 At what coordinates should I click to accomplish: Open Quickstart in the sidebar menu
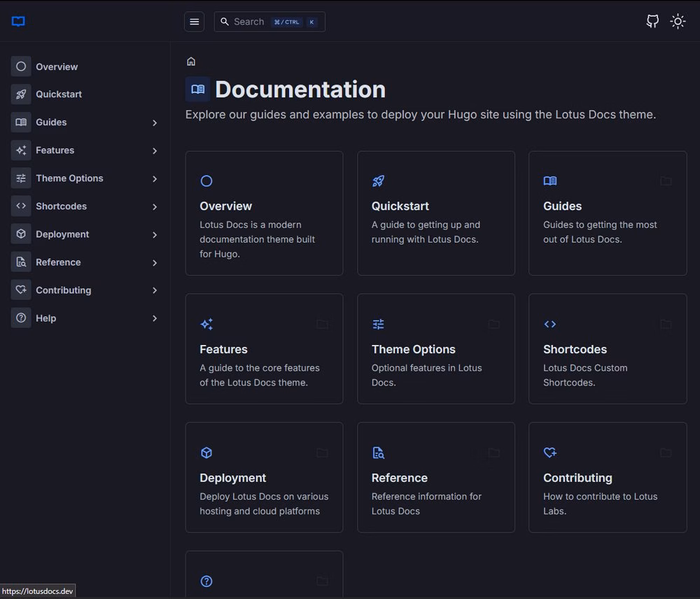[x=59, y=94]
